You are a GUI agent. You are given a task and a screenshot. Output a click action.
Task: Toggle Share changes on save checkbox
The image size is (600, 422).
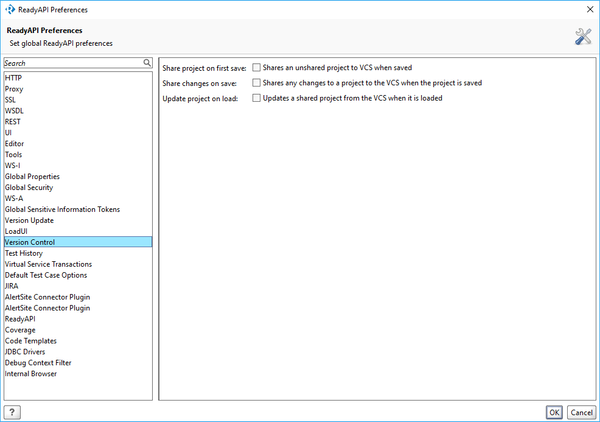tap(257, 83)
